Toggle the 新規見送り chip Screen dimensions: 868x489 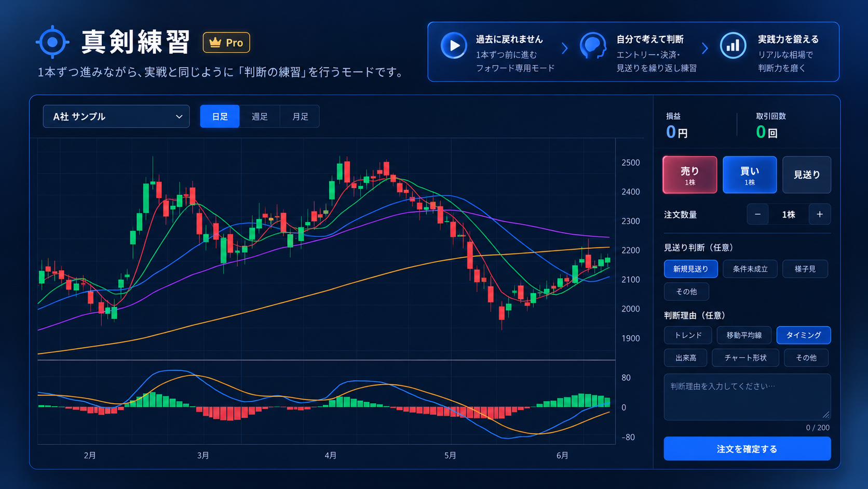pos(691,269)
